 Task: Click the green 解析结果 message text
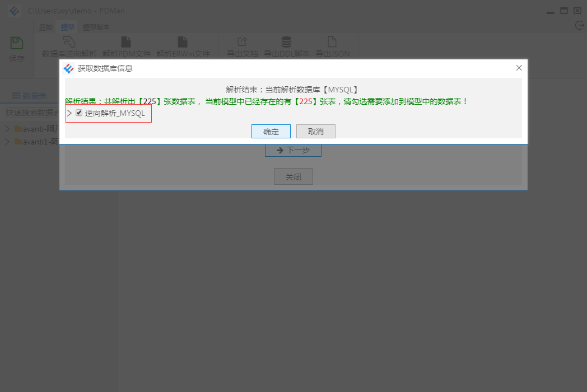(266, 101)
